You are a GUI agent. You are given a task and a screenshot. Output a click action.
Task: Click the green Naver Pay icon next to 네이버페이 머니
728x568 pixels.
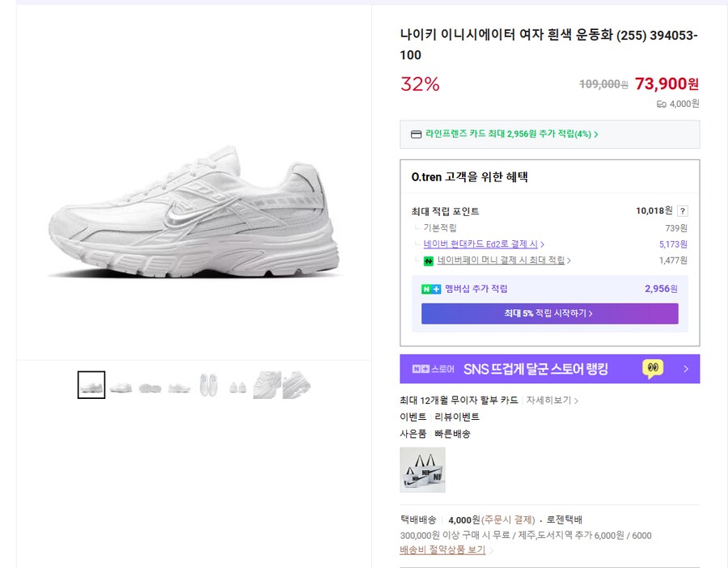click(427, 261)
